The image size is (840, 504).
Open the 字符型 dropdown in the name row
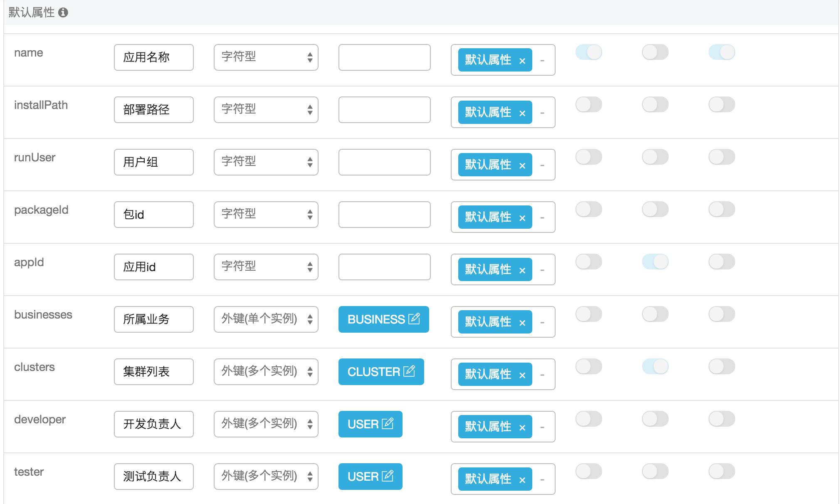pos(266,57)
